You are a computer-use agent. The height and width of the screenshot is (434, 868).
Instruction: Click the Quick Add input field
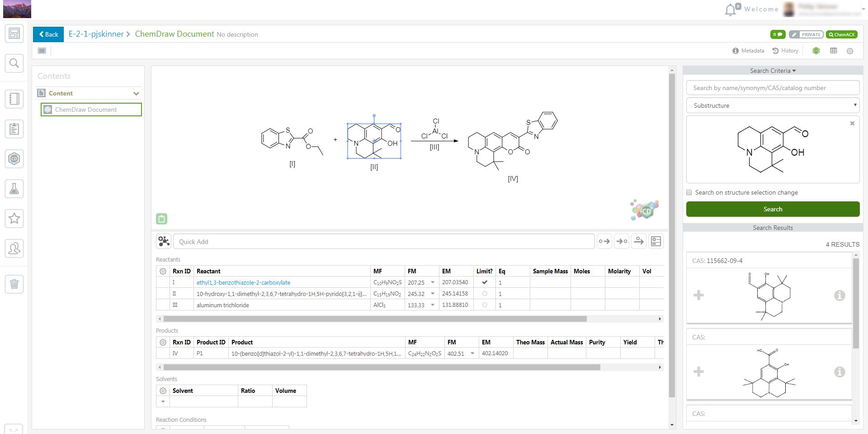(x=383, y=242)
